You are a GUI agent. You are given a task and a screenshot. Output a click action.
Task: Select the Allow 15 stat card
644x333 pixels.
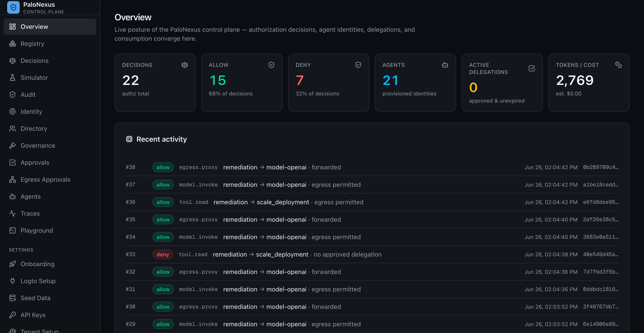(242, 82)
